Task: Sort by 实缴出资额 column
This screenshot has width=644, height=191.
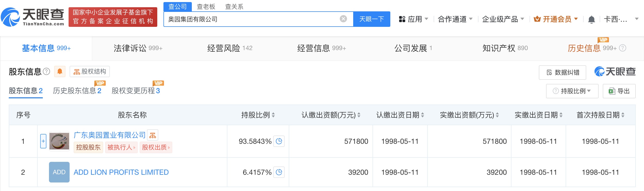Action: 497,115
